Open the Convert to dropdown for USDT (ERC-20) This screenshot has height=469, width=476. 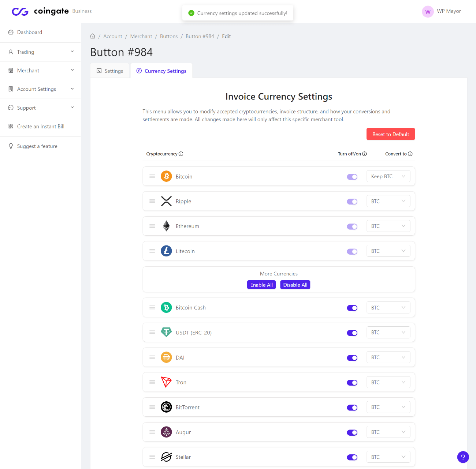[388, 332]
